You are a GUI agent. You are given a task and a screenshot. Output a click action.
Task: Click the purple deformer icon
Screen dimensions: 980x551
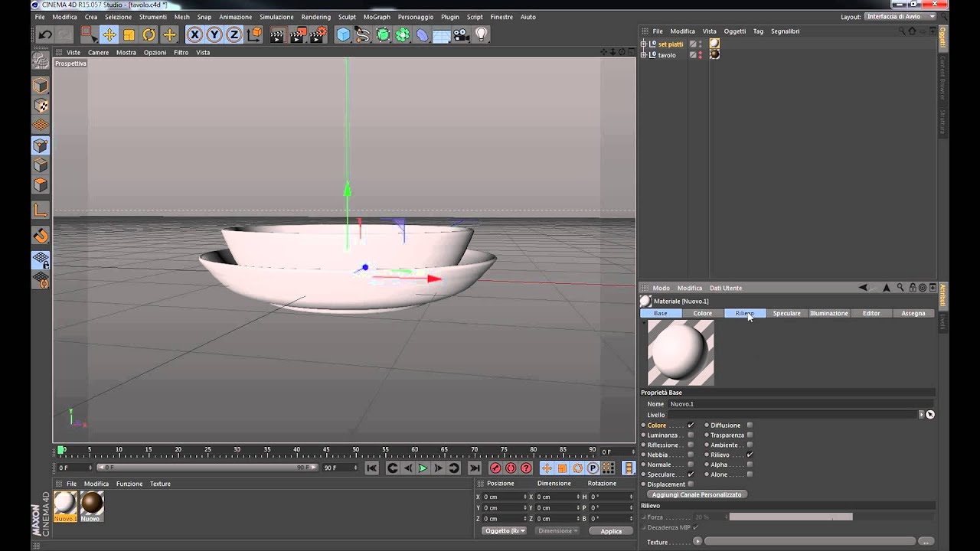tap(422, 34)
